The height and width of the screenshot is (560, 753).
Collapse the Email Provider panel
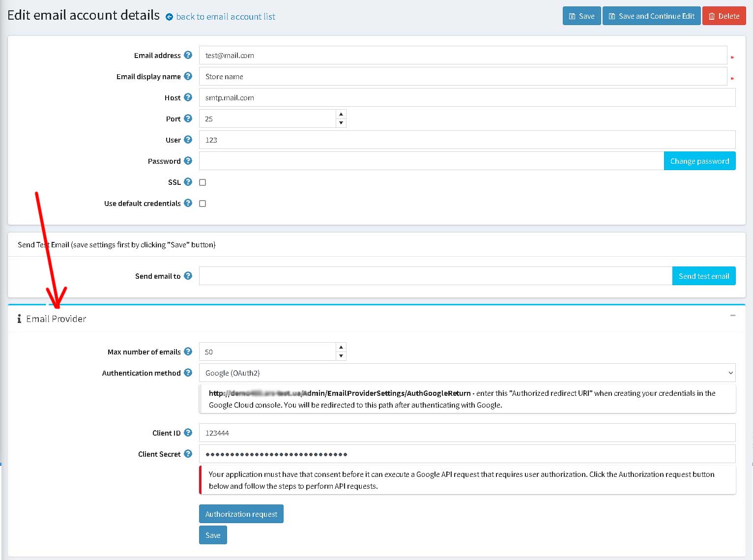(x=732, y=316)
